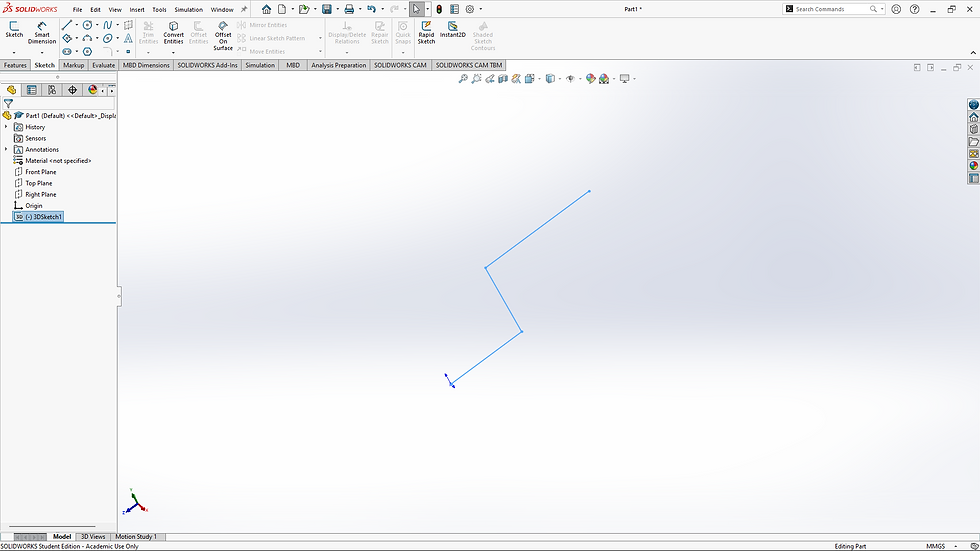Select Top Plane in tree
The image size is (980, 551).
39,183
